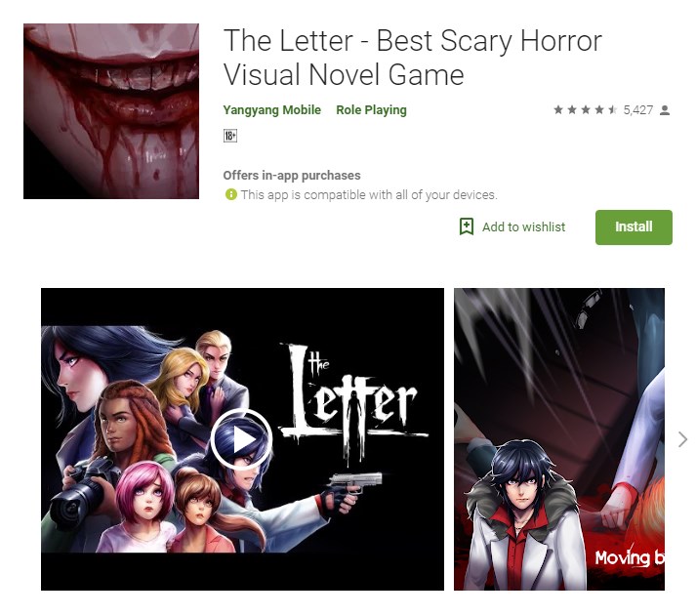Click the Install button
The width and height of the screenshot is (696, 616).
click(634, 226)
